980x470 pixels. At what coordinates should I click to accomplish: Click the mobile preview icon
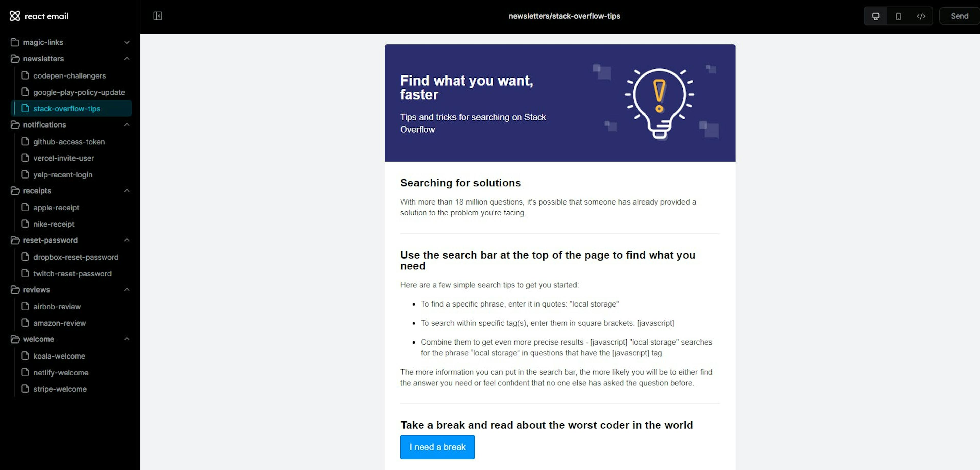898,16
